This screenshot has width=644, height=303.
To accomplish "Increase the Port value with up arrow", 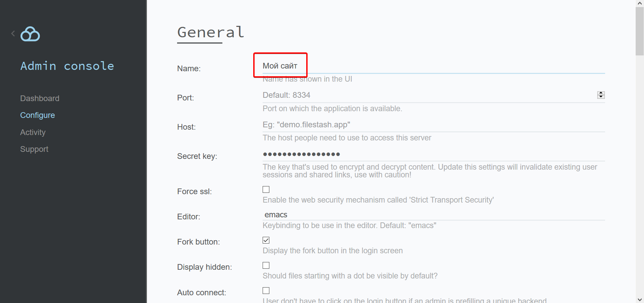I will click(601, 93).
